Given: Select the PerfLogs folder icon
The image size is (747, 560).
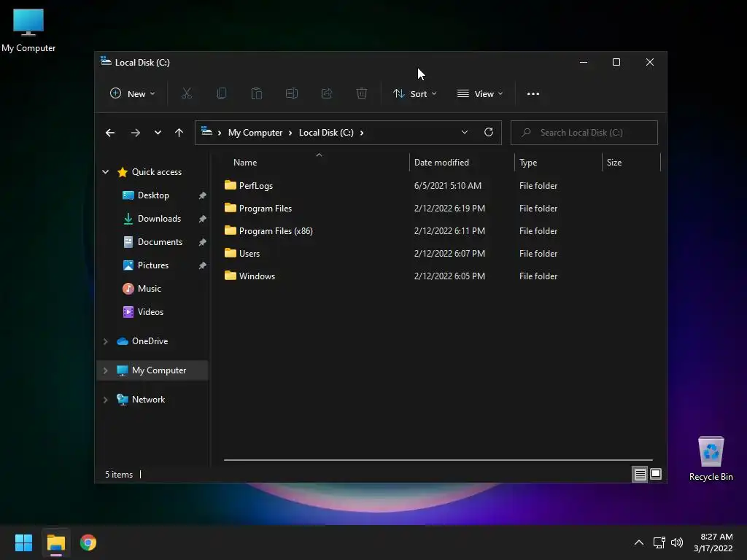Looking at the screenshot, I should pos(231,185).
